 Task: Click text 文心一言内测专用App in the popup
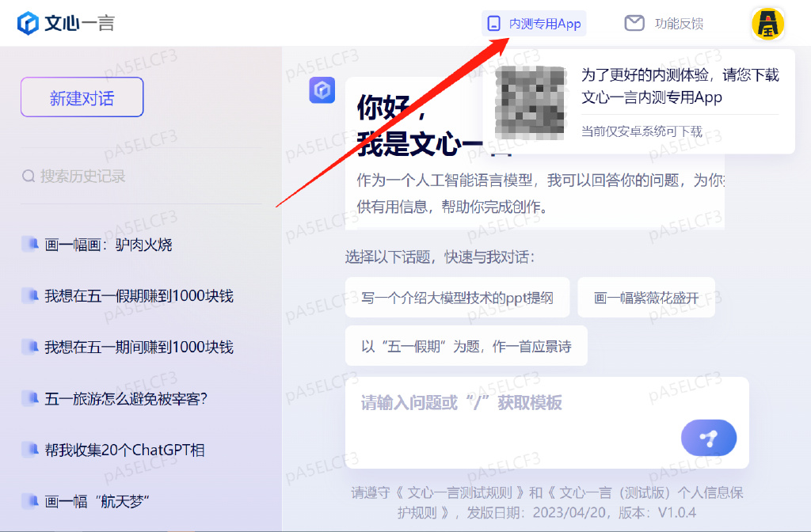click(x=652, y=97)
